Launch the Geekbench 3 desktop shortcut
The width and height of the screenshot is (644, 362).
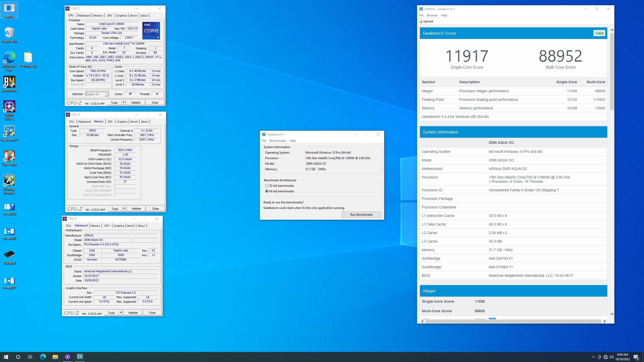(9, 133)
